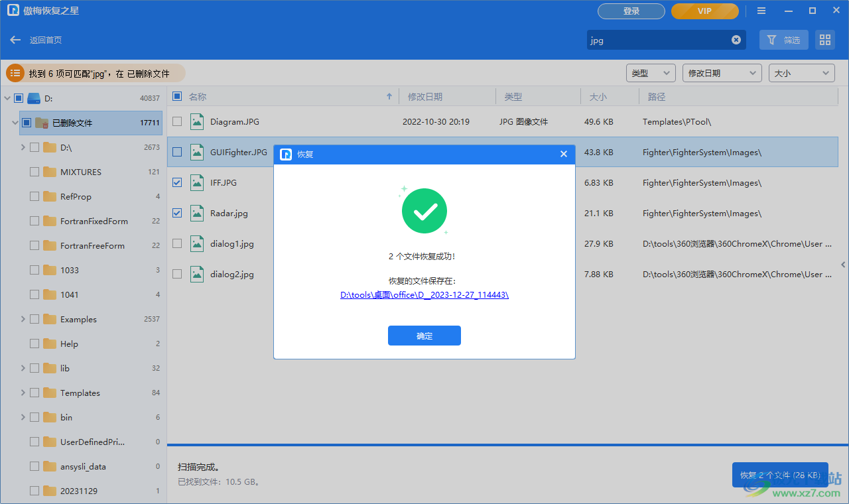Open the hamburger main menu

pos(761,11)
